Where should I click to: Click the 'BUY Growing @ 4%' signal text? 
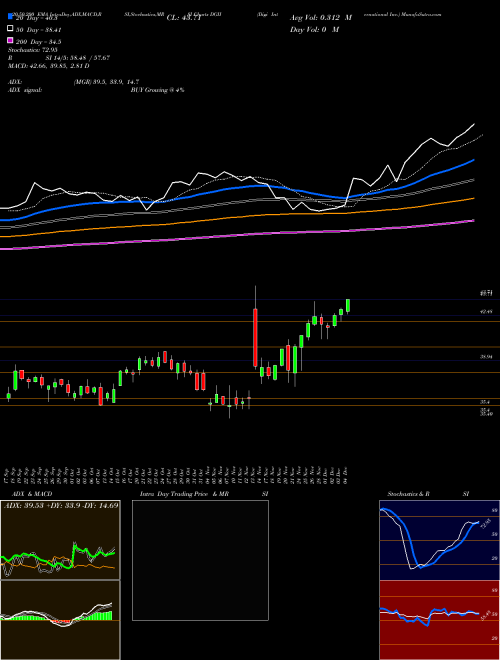[x=157, y=90]
